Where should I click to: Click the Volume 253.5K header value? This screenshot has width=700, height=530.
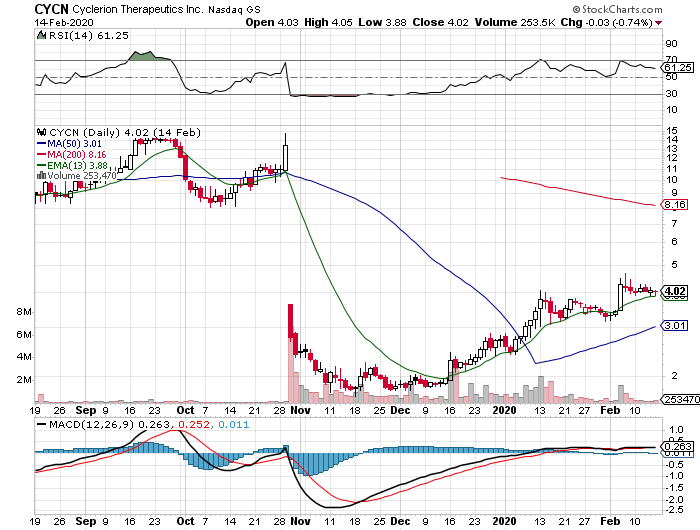click(x=536, y=22)
